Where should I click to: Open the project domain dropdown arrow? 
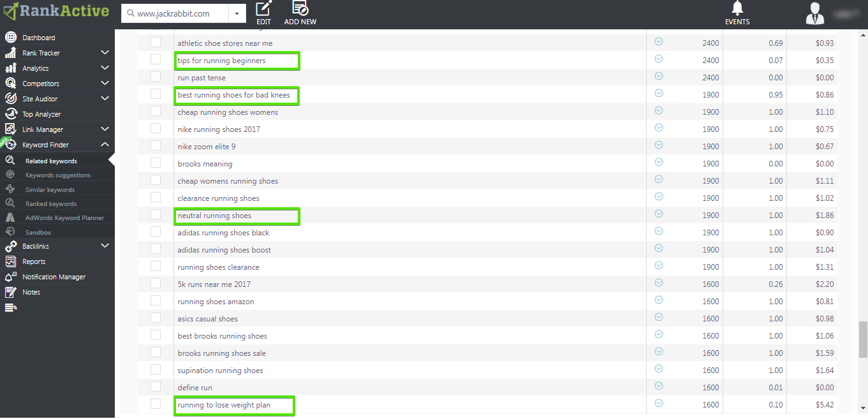[237, 13]
